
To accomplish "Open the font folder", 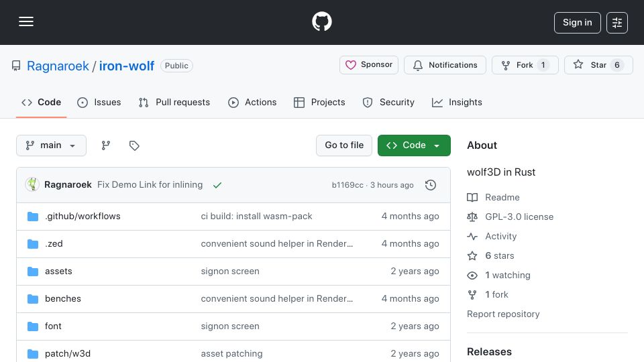I will tap(53, 326).
